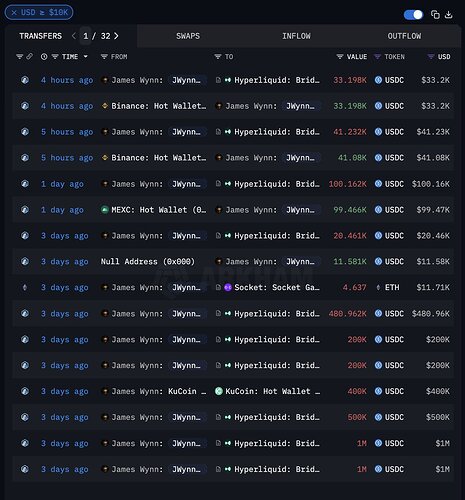
Task: Click the ETH coin icon beside ETH
Action: point(378,287)
